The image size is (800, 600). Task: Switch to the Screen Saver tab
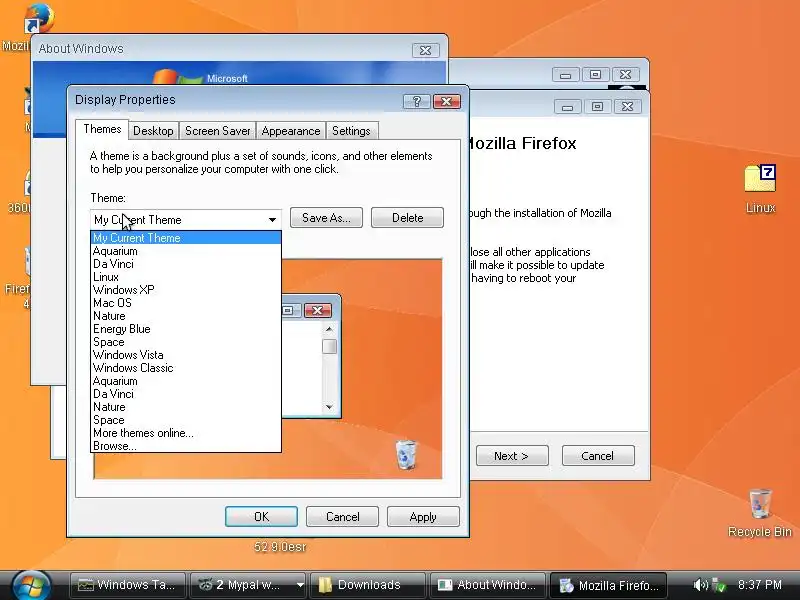click(217, 131)
